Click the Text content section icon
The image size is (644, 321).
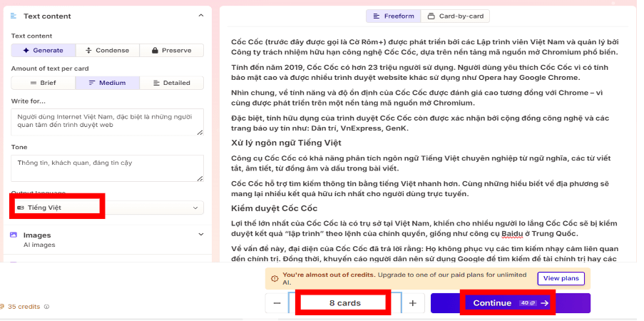(x=15, y=16)
